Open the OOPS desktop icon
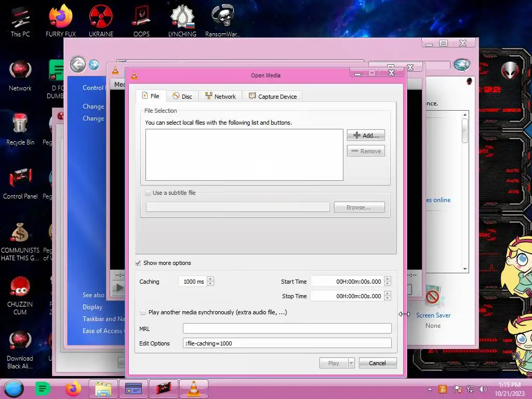 [141, 21]
